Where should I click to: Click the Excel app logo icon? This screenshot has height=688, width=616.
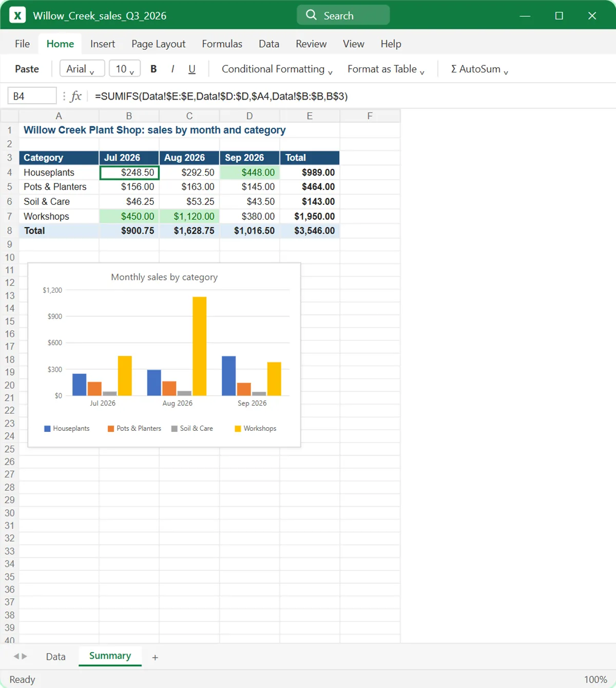pyautogui.click(x=17, y=15)
